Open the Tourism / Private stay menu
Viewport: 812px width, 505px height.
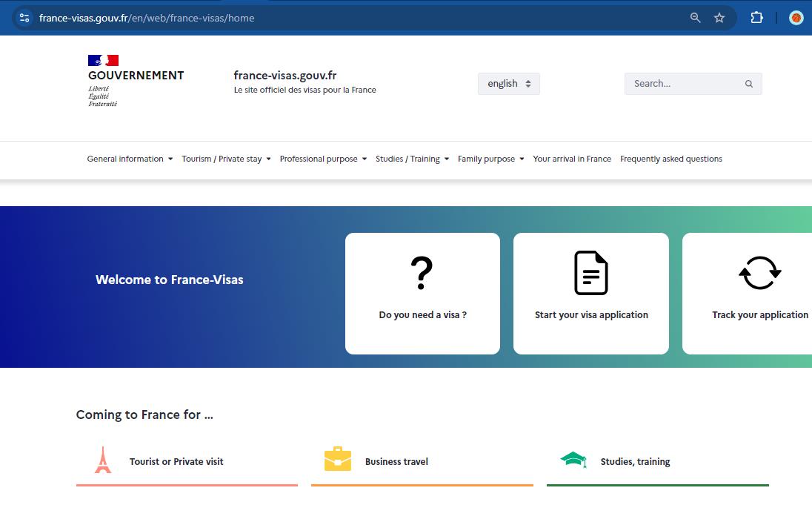[226, 159]
